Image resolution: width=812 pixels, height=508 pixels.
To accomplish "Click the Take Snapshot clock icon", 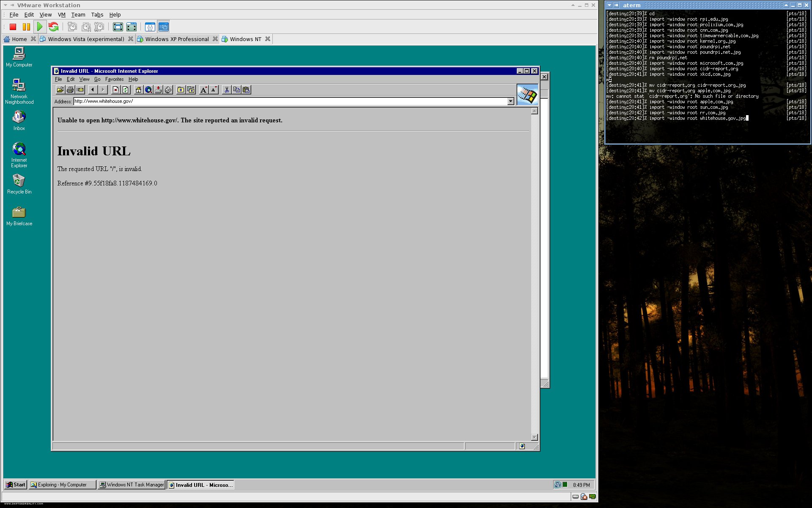I will [x=72, y=27].
